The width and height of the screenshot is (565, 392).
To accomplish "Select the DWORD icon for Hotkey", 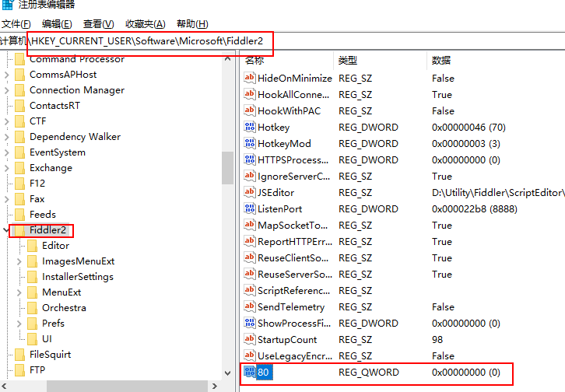I will coord(249,127).
